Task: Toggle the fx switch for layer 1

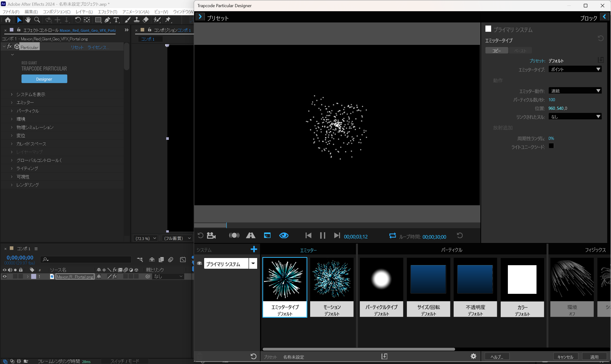Action: coord(115,276)
